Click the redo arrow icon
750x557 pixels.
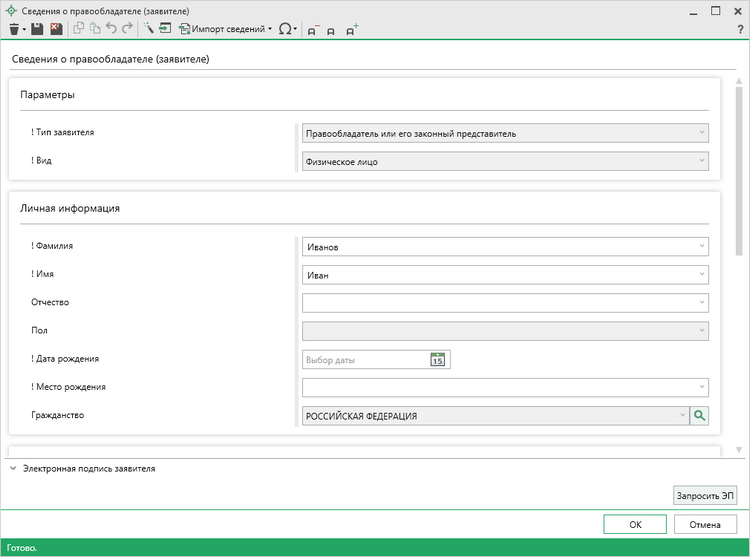[x=127, y=29]
